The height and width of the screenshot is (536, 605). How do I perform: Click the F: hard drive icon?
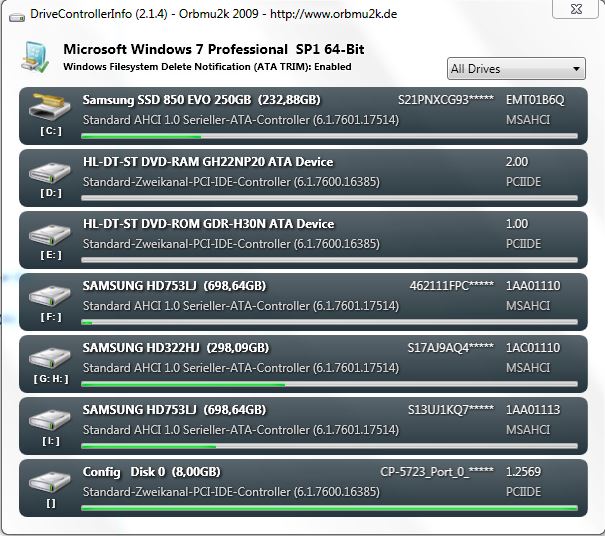coord(49,296)
